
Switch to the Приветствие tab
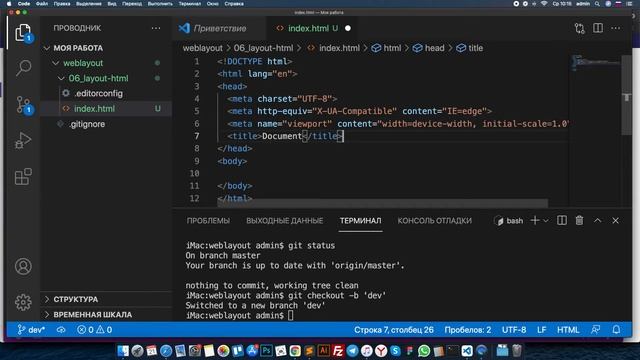click(220, 28)
